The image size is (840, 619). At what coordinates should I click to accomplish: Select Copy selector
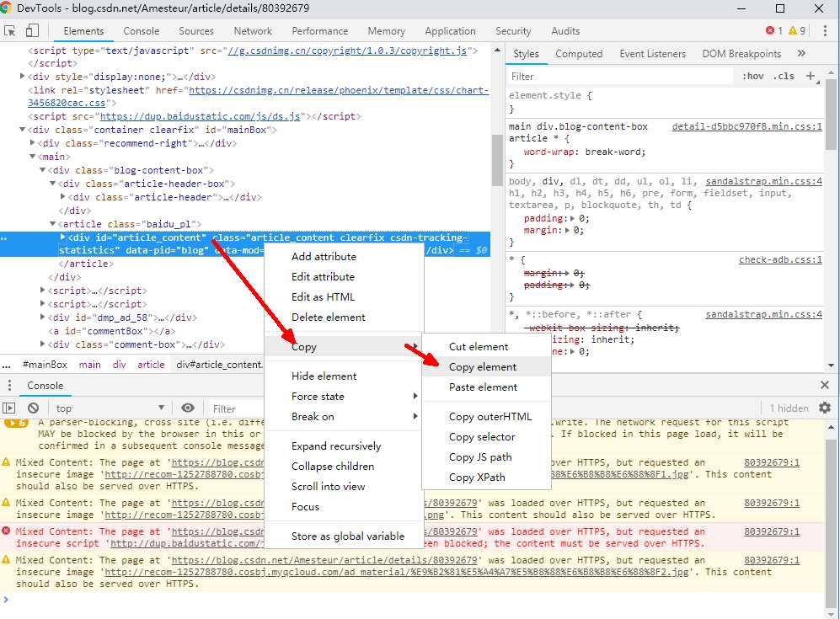click(486, 437)
